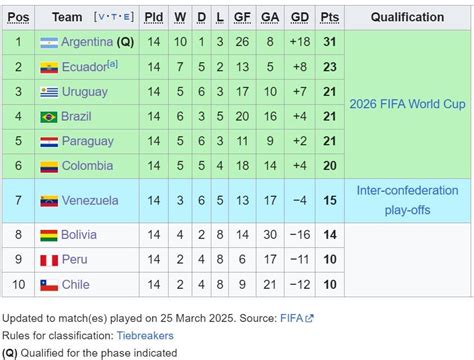This screenshot has width=474, height=360.
Task: Click the Brazil flag icon
Action: (49, 117)
